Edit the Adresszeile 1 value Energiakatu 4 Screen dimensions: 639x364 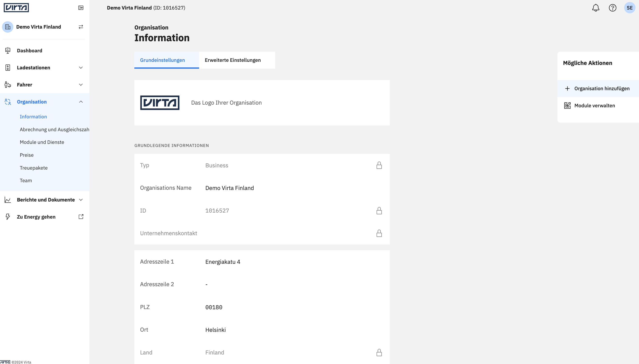(x=223, y=262)
